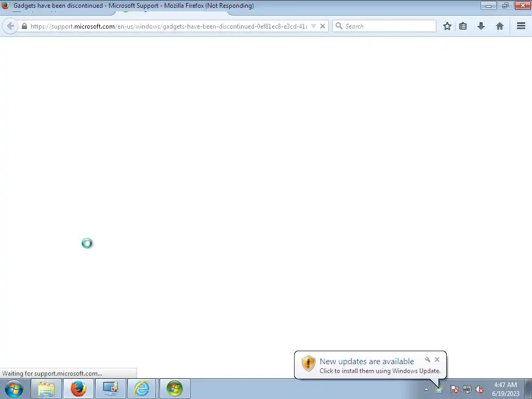Dismiss the updates notification balloon

pos(437,360)
